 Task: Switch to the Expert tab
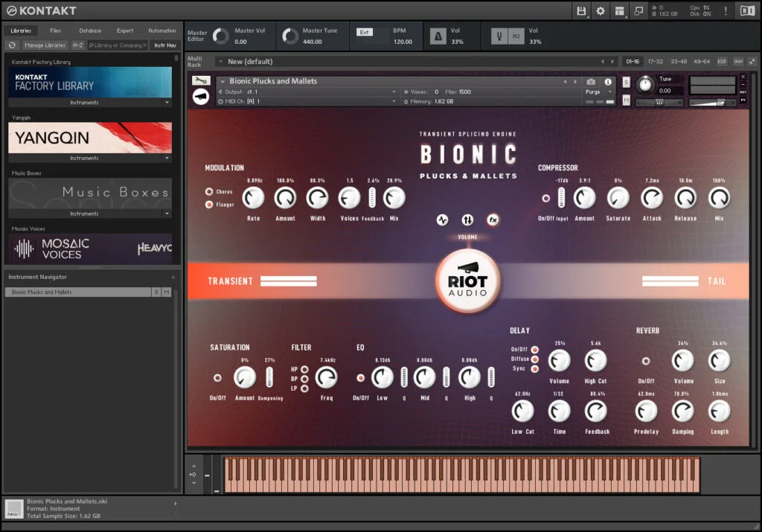coord(125,31)
